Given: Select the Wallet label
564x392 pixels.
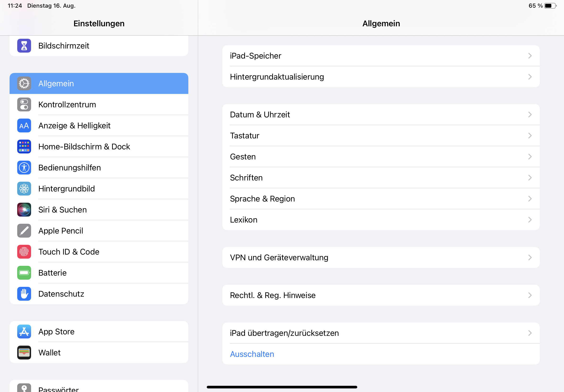Looking at the screenshot, I should pos(49,353).
